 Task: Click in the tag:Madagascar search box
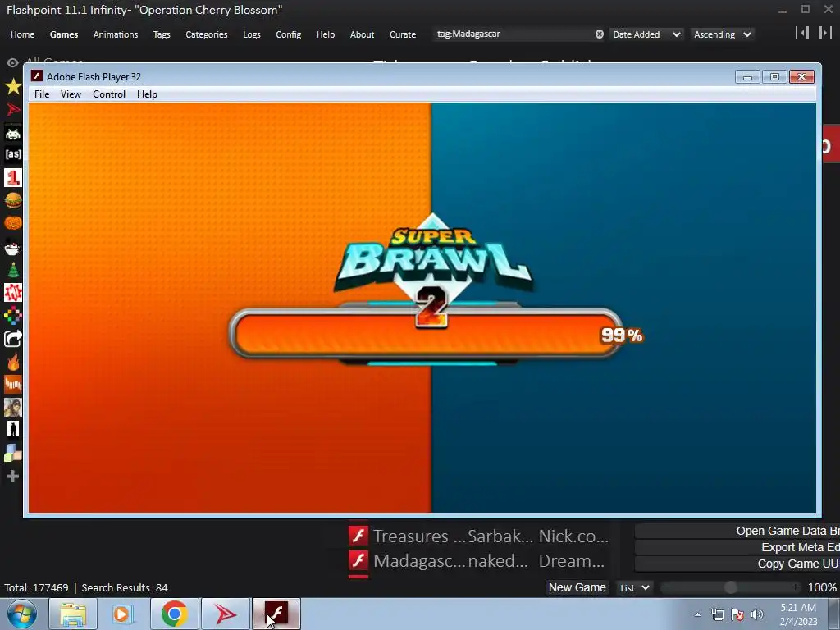514,34
